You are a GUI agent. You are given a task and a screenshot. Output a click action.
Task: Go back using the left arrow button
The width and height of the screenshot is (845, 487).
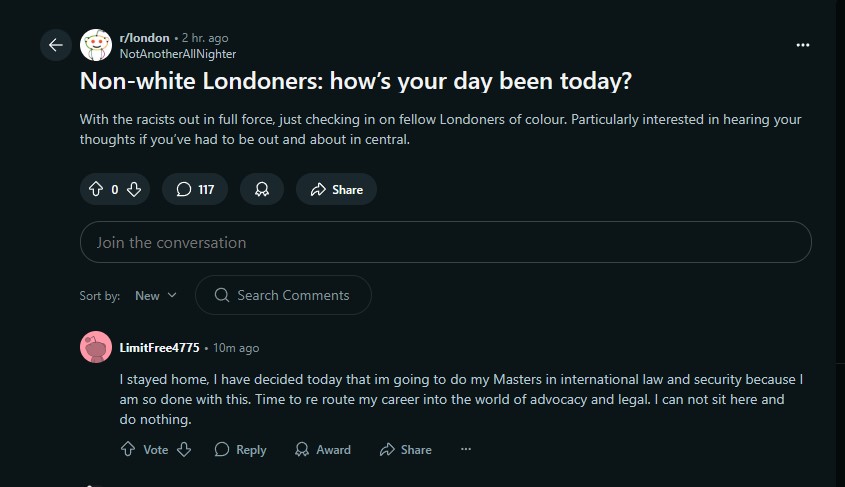(56, 45)
